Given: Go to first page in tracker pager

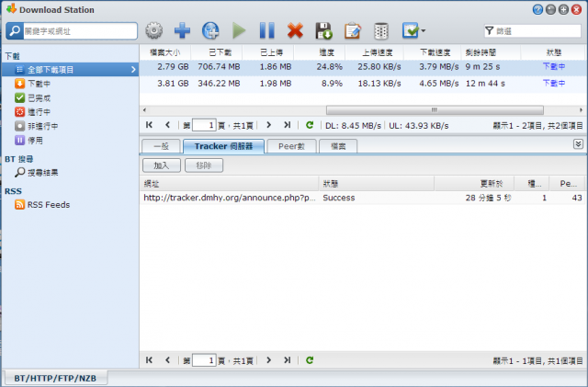Looking at the screenshot, I should (x=149, y=360).
